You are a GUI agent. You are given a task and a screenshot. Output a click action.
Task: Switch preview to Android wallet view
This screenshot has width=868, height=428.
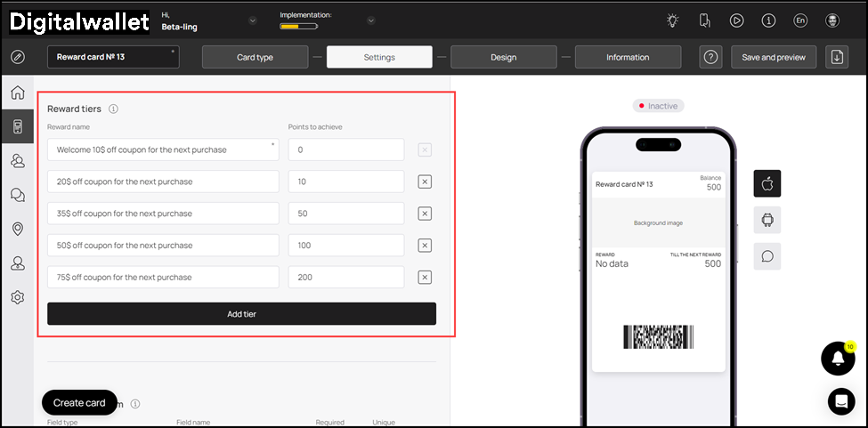coord(767,219)
